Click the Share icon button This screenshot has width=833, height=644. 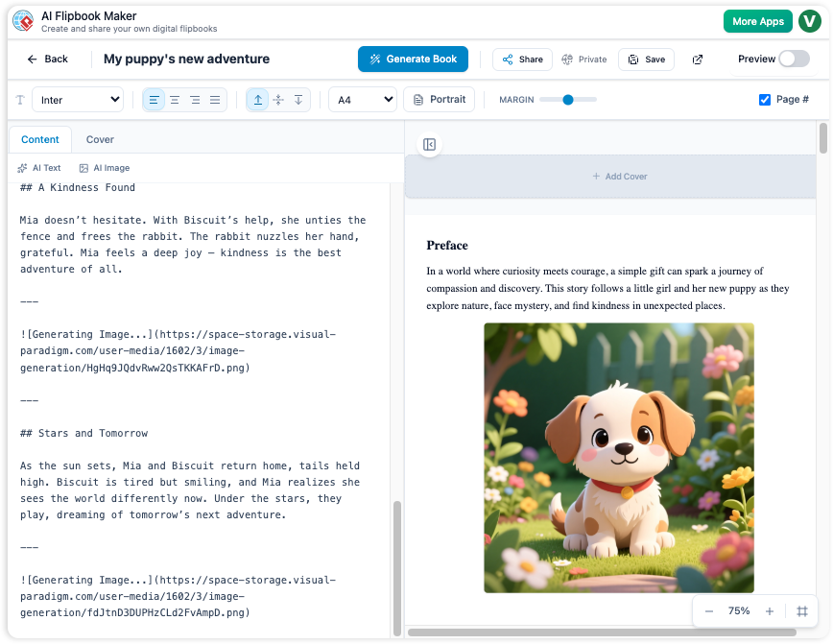(522, 59)
